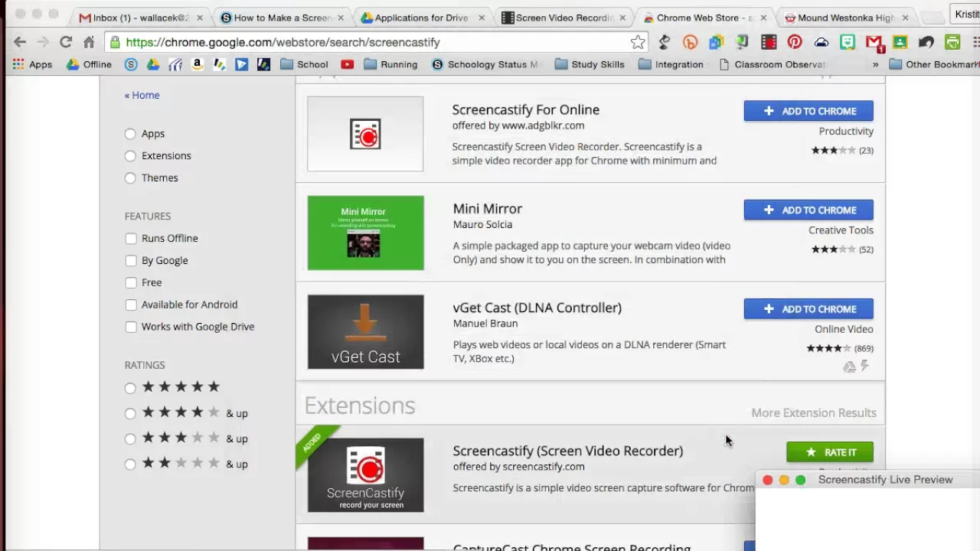
Task: Open the Google Classroom extension icon
Action: [x=900, y=42]
